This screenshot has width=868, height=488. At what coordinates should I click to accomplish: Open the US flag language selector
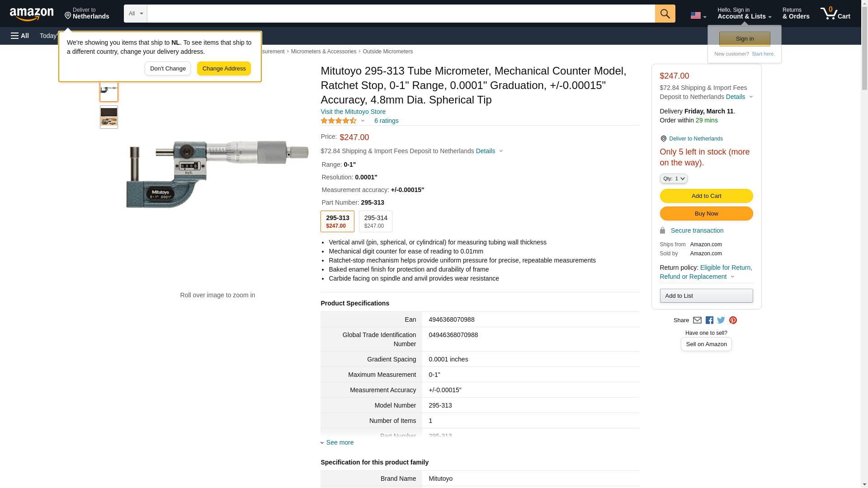pos(698,15)
